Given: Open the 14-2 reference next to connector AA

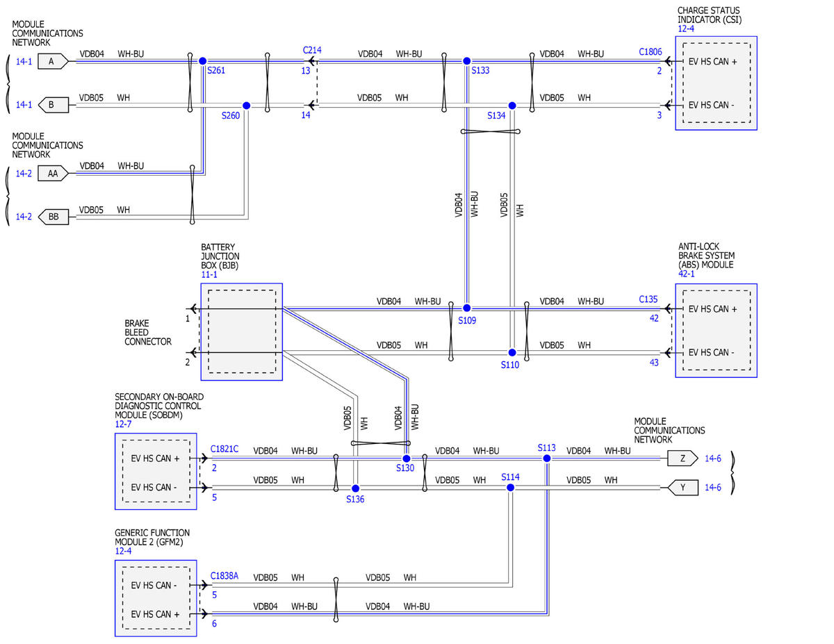Looking at the screenshot, I should pos(24,173).
